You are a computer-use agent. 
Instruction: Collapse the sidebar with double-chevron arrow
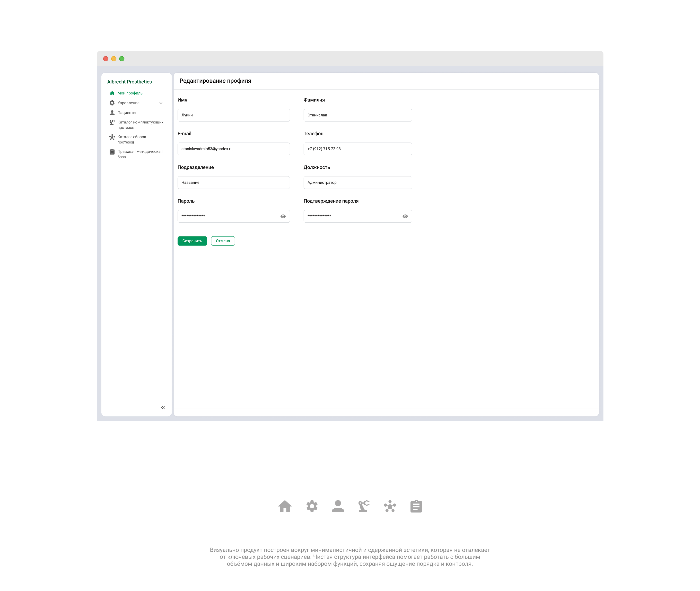163,407
